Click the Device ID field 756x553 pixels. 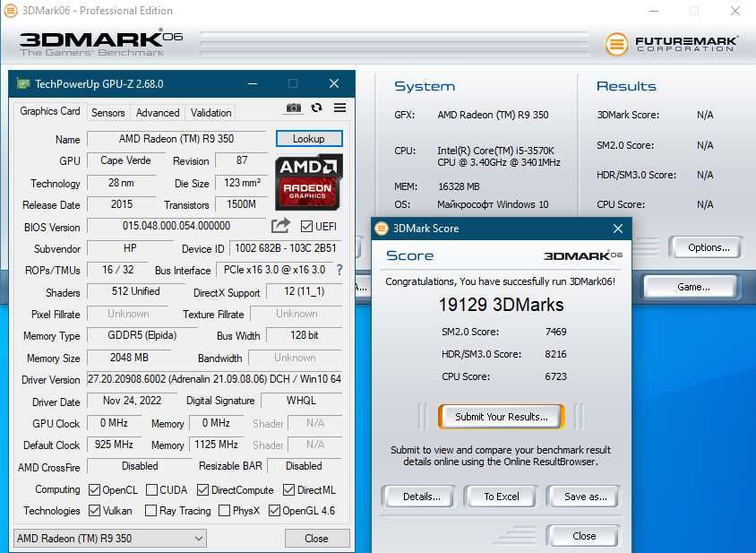coord(286,248)
